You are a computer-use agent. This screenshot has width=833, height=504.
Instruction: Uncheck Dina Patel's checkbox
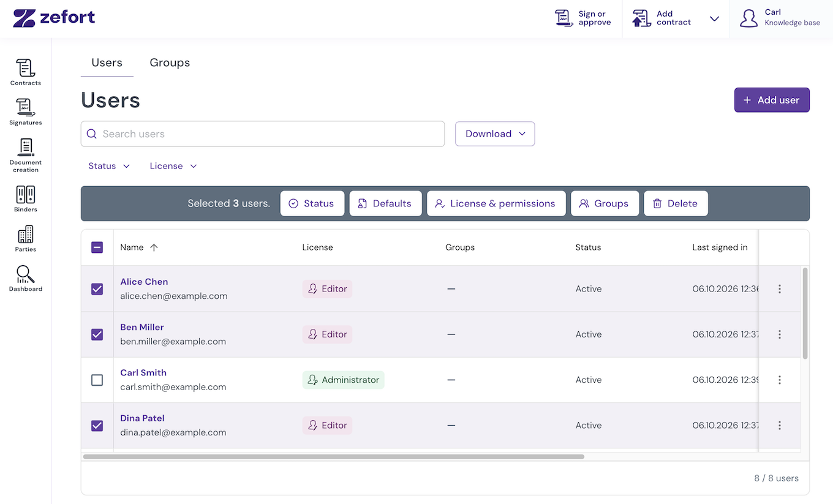97,425
